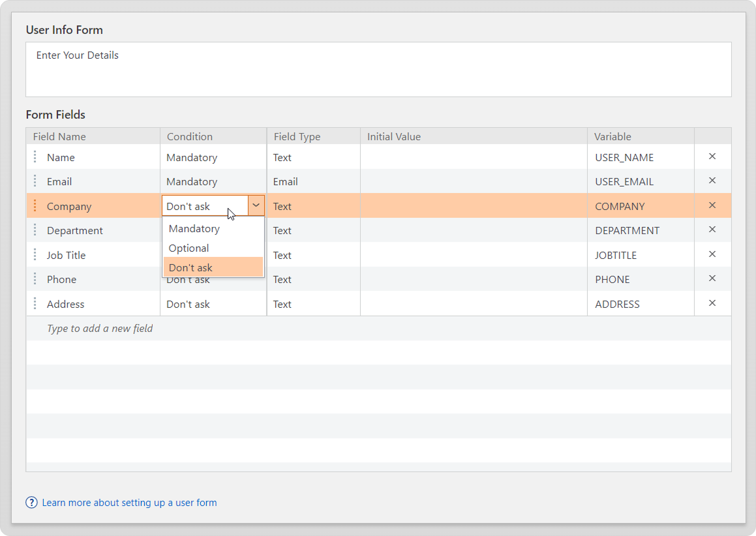
Task: Delete the Department field row
Action: (x=712, y=230)
